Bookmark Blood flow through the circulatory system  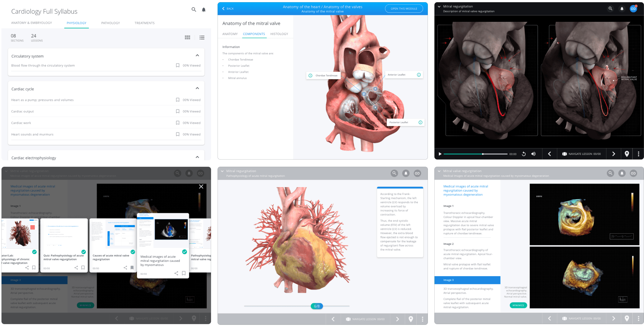point(178,65)
